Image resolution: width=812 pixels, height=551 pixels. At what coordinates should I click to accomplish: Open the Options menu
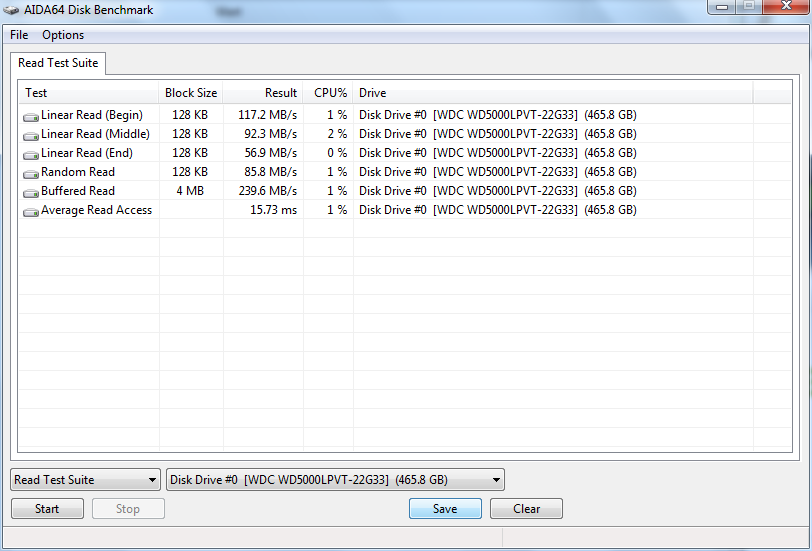tap(63, 35)
